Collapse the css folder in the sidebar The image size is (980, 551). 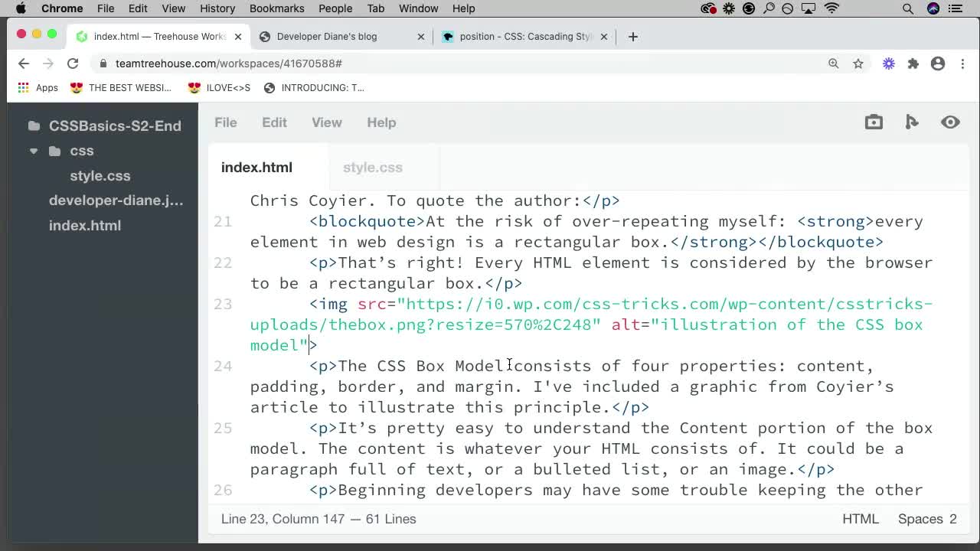(x=34, y=151)
